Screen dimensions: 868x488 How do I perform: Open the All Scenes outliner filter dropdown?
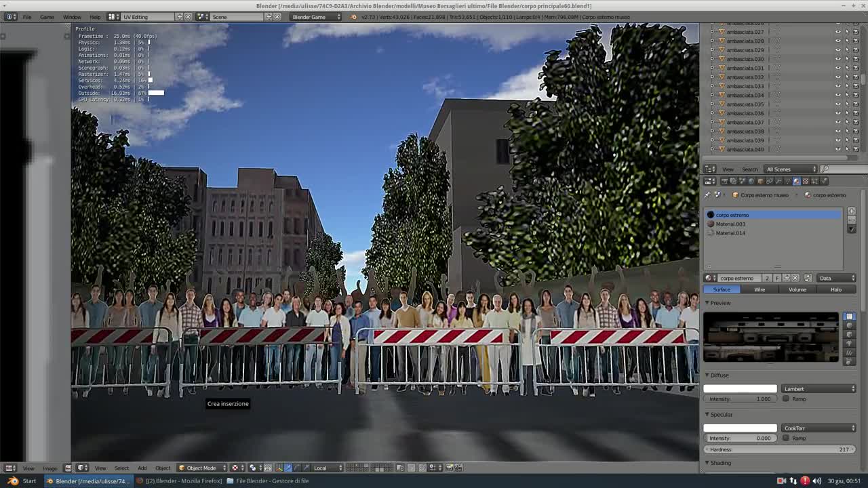point(791,169)
